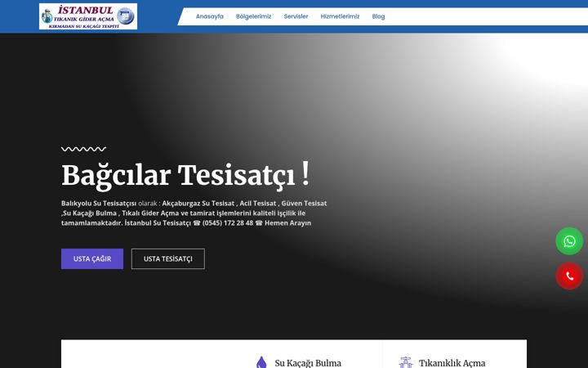This screenshot has height=368, width=588.
Task: Open the Bölgelerimiz menu item
Action: pos(253,16)
